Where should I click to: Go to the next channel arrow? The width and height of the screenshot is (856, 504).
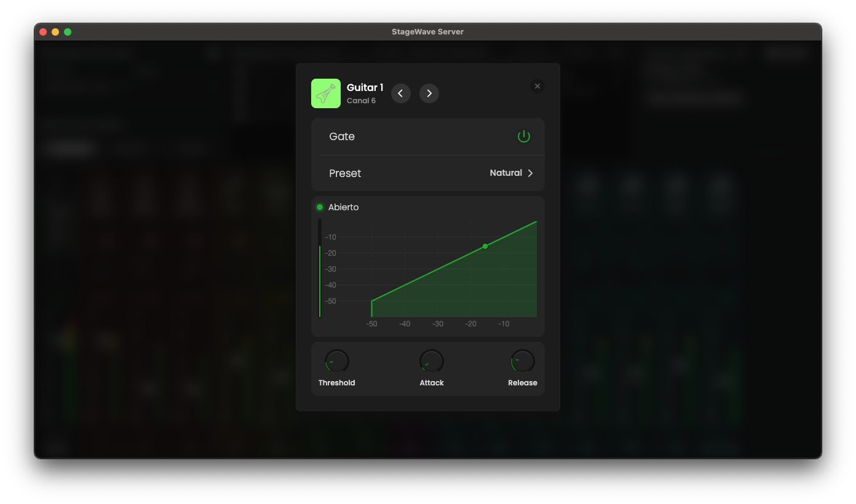click(429, 93)
